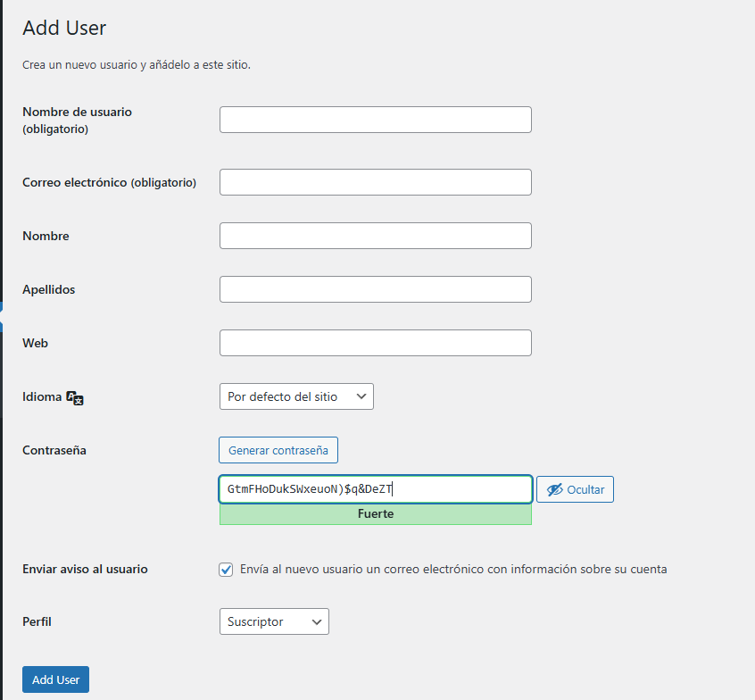
Task: Click into the Correo electrónico input box
Action: coord(375,182)
